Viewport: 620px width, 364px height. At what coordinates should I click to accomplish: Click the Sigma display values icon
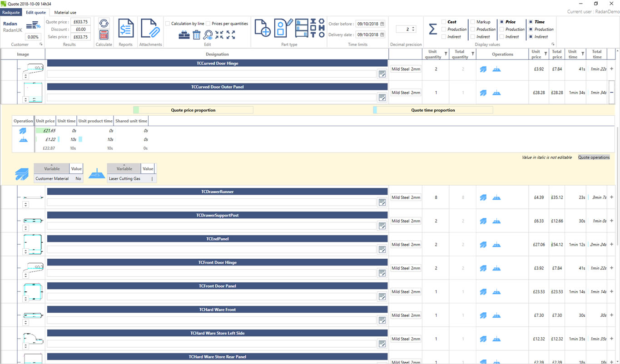(x=433, y=29)
